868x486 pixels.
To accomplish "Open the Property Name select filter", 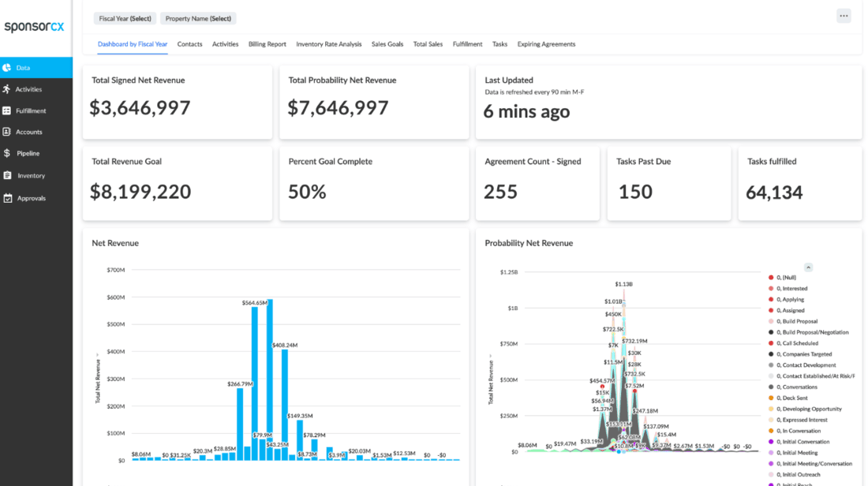I will pos(198,18).
